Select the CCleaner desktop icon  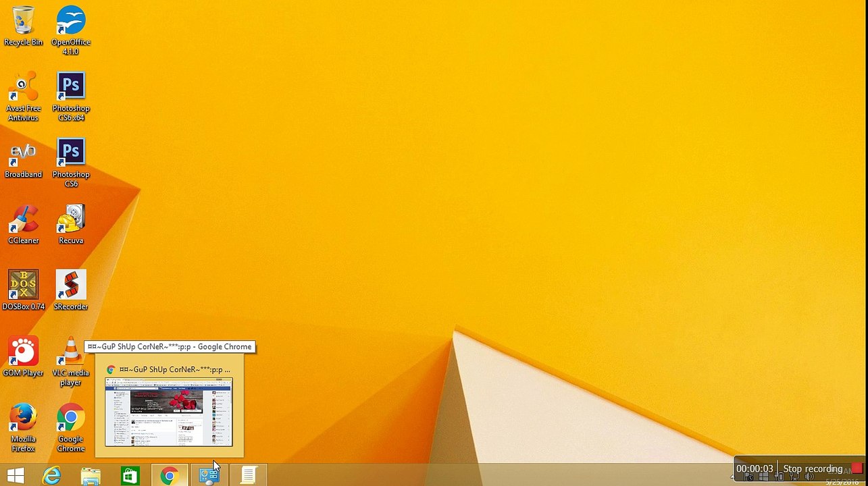[23, 225]
